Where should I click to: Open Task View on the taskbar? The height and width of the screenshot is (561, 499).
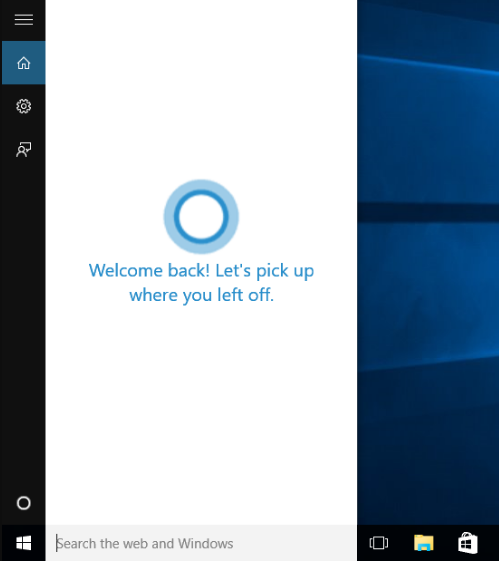(x=379, y=543)
